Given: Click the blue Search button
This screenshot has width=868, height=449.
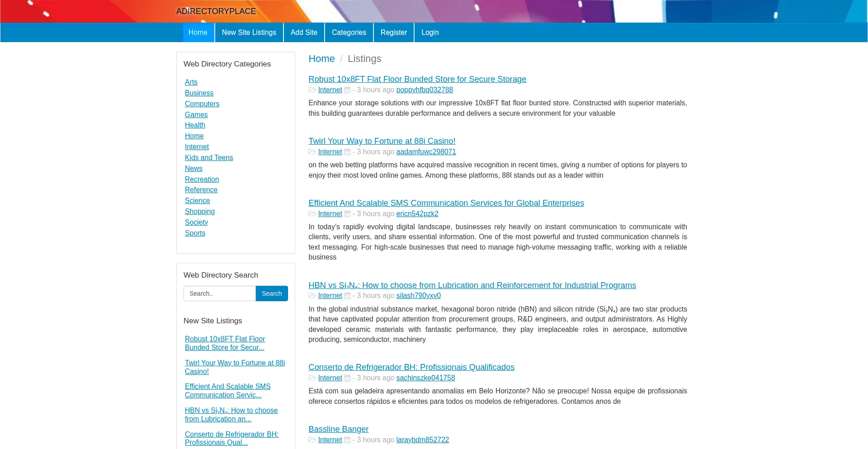Looking at the screenshot, I should [x=272, y=293].
